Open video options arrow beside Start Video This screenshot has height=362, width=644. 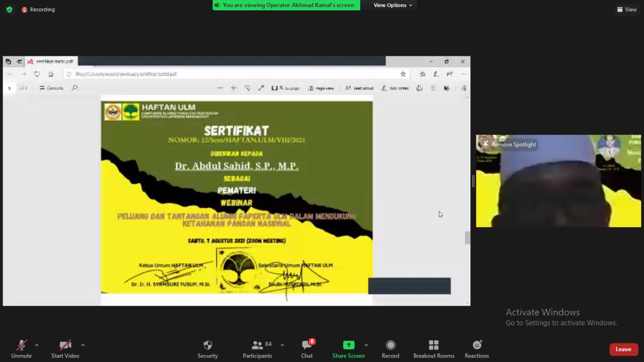point(83,345)
